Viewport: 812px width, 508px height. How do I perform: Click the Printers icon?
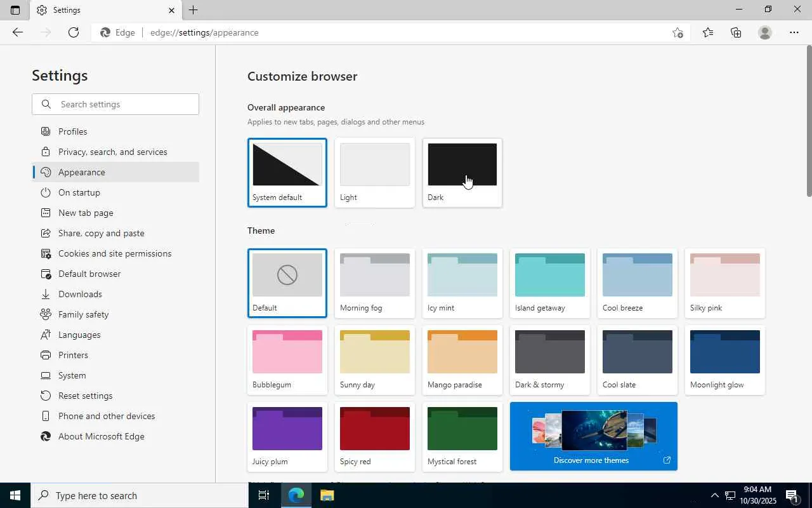coord(46,355)
